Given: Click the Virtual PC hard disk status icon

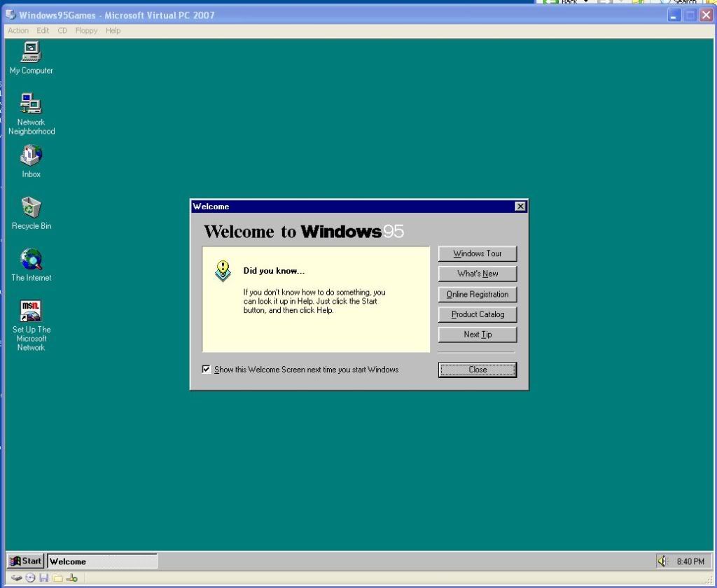Looking at the screenshot, I should tap(16, 578).
